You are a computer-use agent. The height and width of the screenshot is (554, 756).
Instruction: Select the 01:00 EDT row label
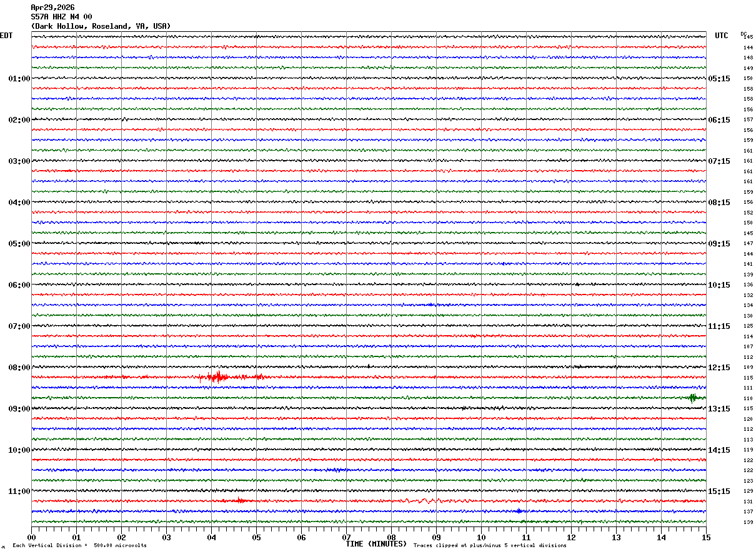click(x=19, y=79)
